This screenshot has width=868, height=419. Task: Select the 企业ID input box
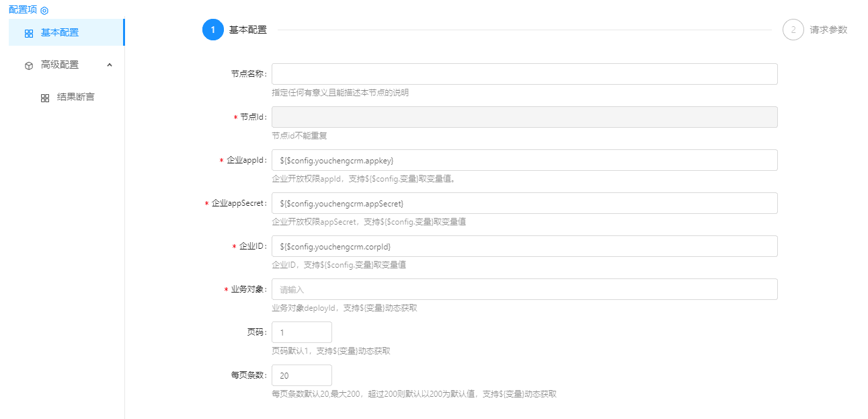pos(524,246)
